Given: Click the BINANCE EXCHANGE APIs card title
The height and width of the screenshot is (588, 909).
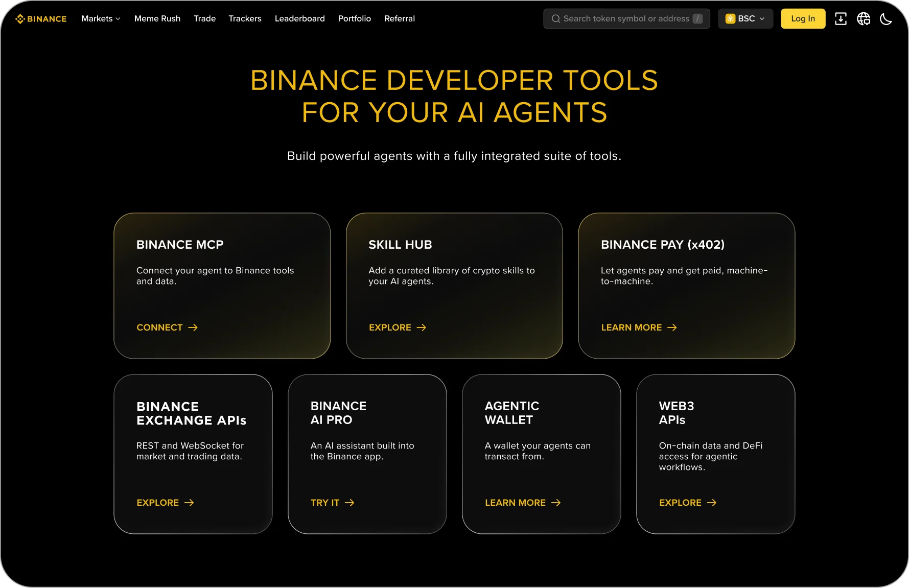Looking at the screenshot, I should pyautogui.click(x=191, y=413).
